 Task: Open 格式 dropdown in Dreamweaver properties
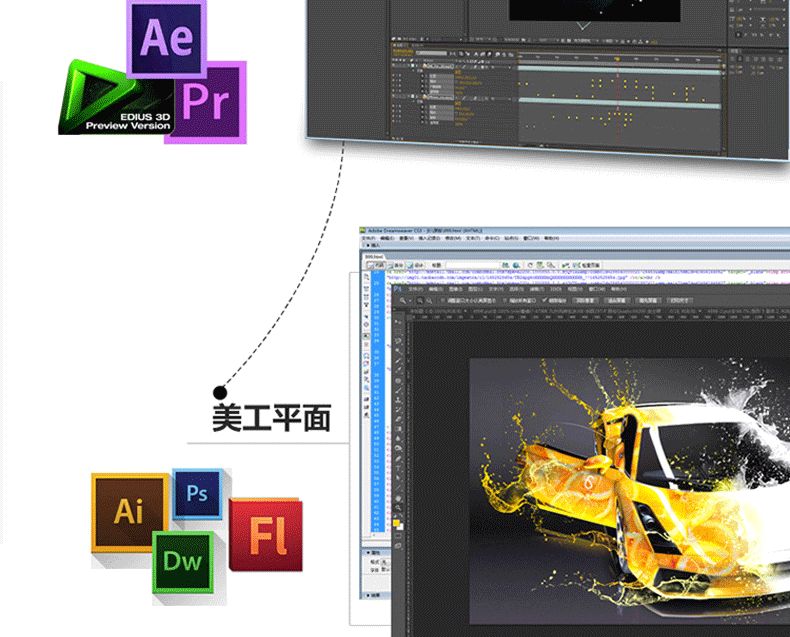[x=385, y=561]
